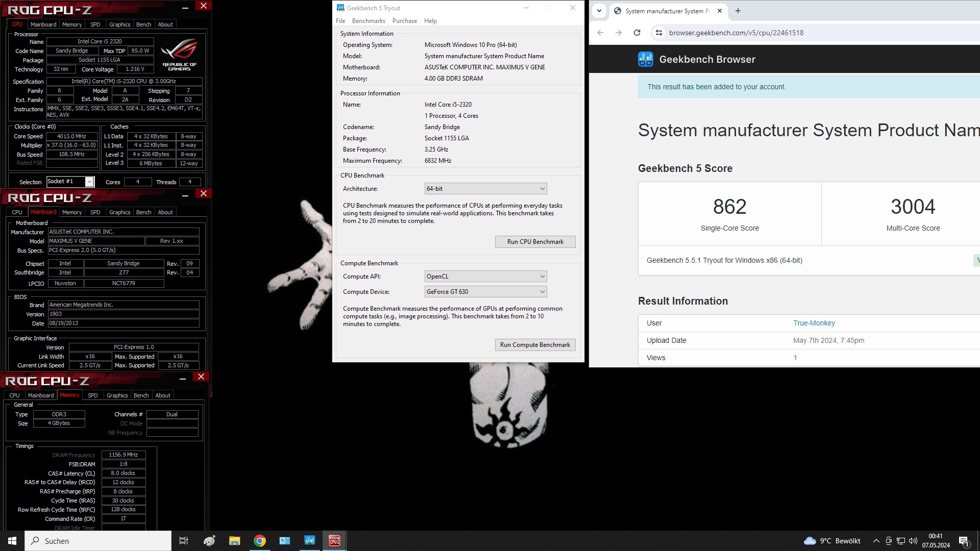Image resolution: width=980 pixels, height=551 pixels.
Task: Click the Upload Date May 7th 2024
Action: coord(828,340)
